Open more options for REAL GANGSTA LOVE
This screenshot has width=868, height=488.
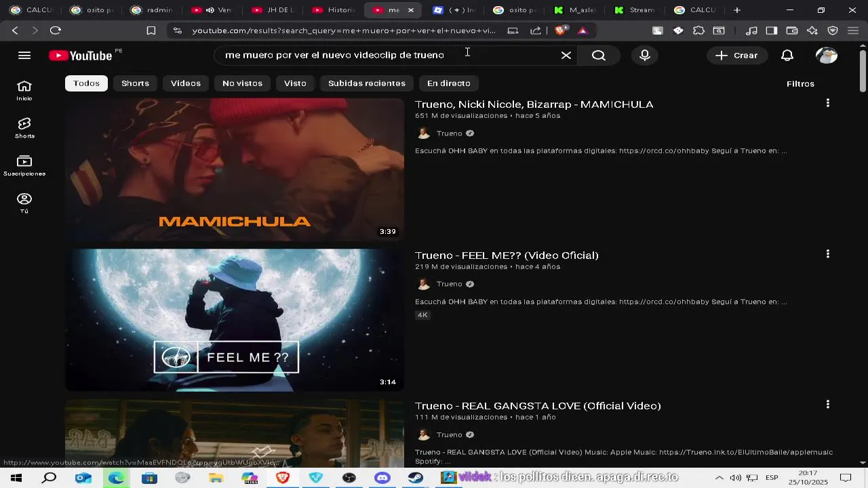pos(827,404)
